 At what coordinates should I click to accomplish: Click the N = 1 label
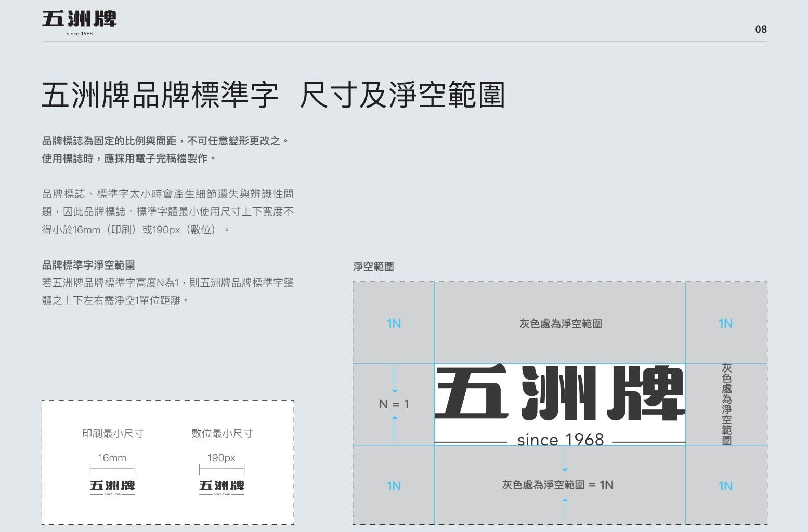coord(394,404)
